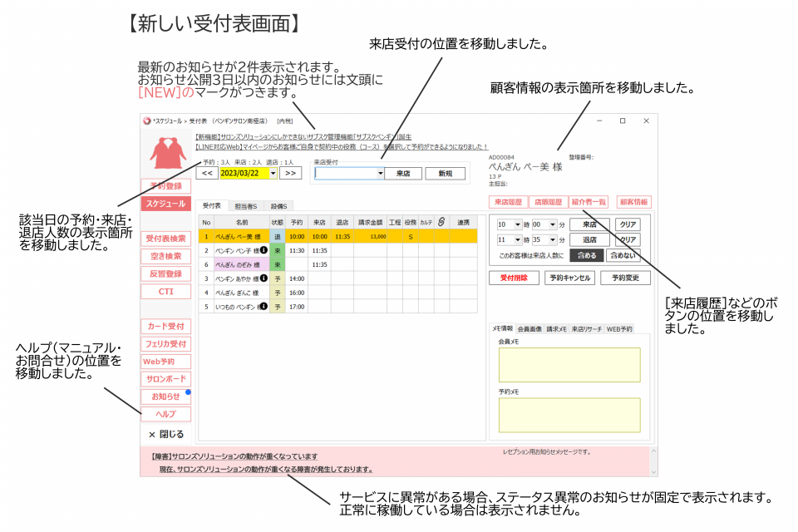
Task: Open 空き検索 in the sidebar
Action: (166, 256)
